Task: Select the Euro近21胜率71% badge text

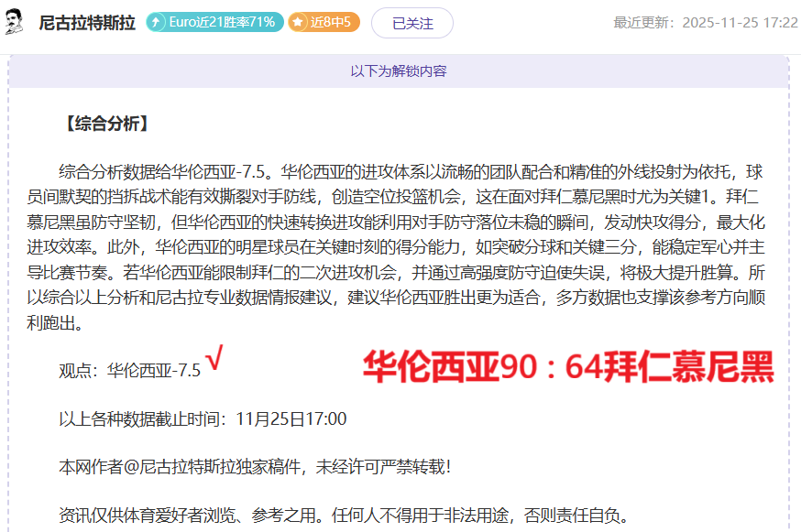Action: coord(222,22)
